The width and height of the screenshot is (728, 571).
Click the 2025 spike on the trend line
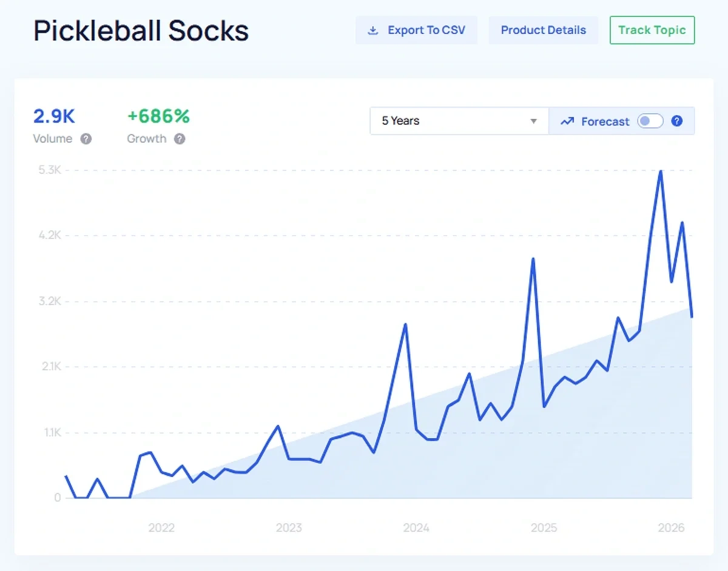click(533, 259)
